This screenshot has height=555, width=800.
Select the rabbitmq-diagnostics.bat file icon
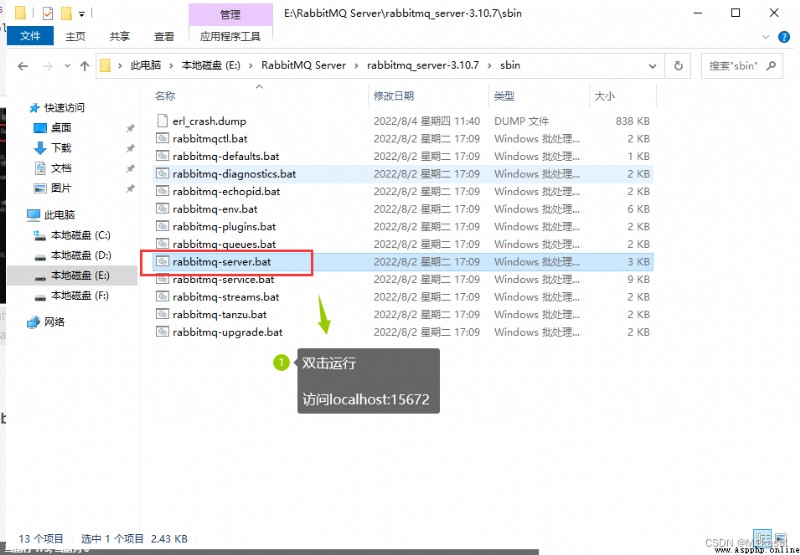pyautogui.click(x=162, y=173)
